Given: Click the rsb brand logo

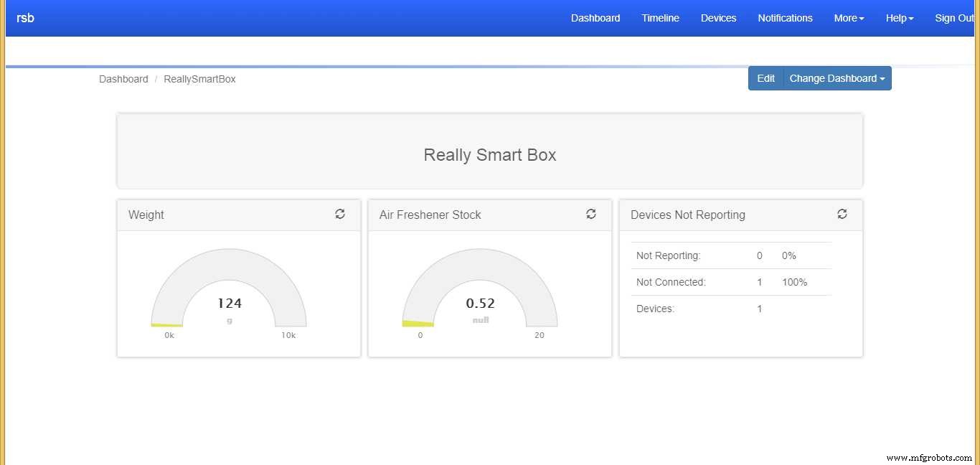Looking at the screenshot, I should pos(25,18).
